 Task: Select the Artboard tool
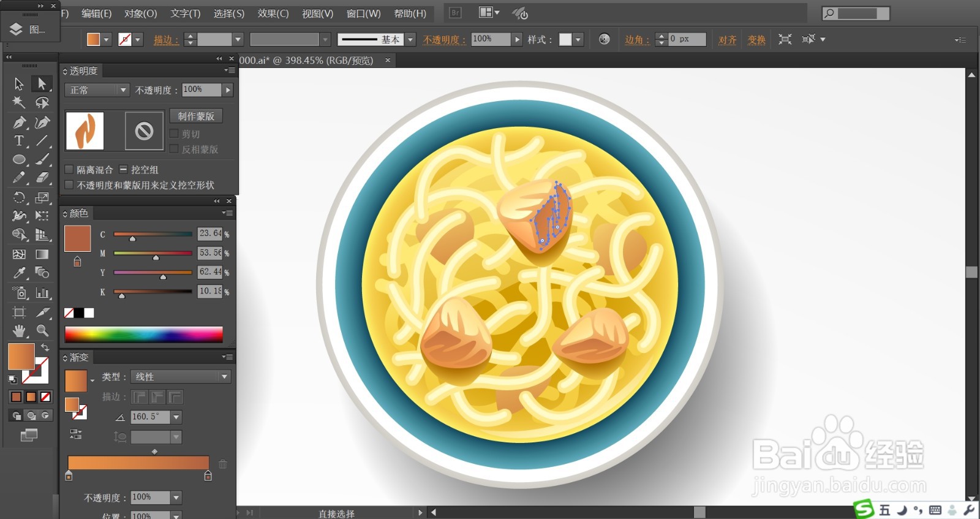[x=19, y=312]
